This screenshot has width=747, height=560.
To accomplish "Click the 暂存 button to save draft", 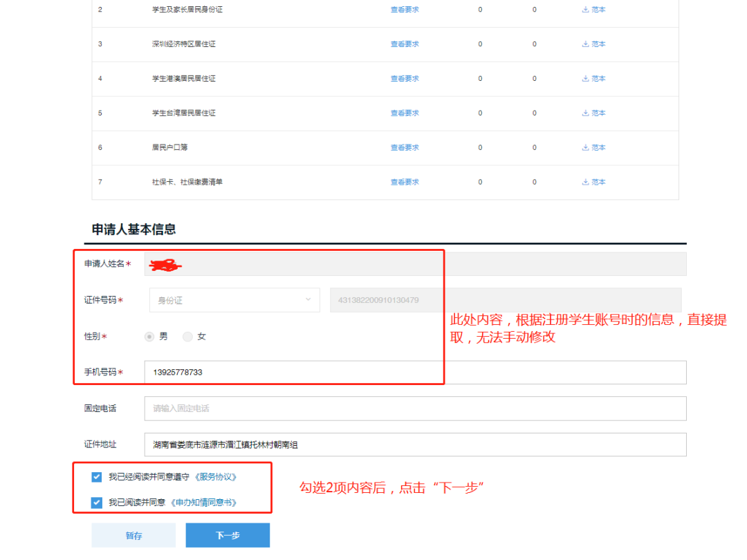I will click(x=133, y=534).
